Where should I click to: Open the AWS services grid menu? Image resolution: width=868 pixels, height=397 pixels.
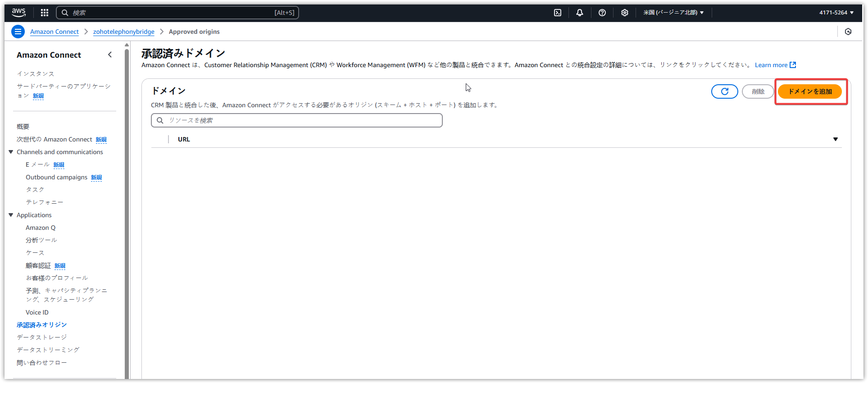[45, 13]
